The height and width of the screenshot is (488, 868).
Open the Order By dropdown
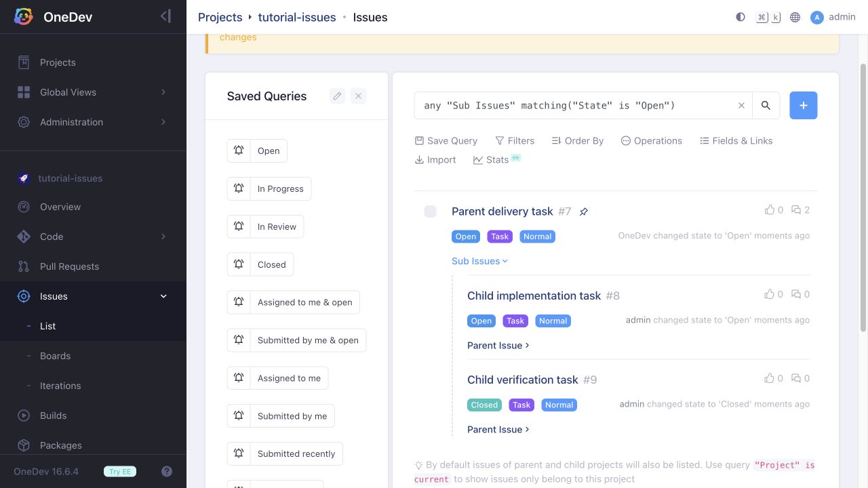[578, 140]
